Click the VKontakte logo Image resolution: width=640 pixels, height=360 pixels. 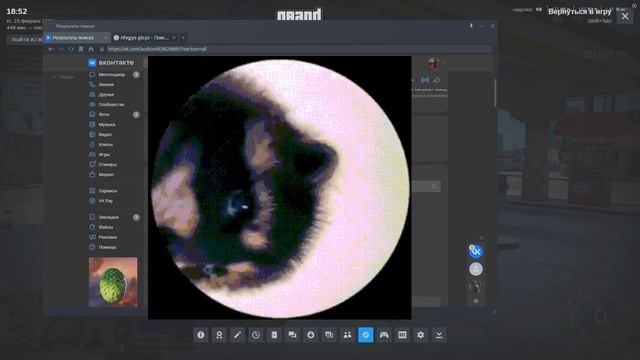(111, 62)
